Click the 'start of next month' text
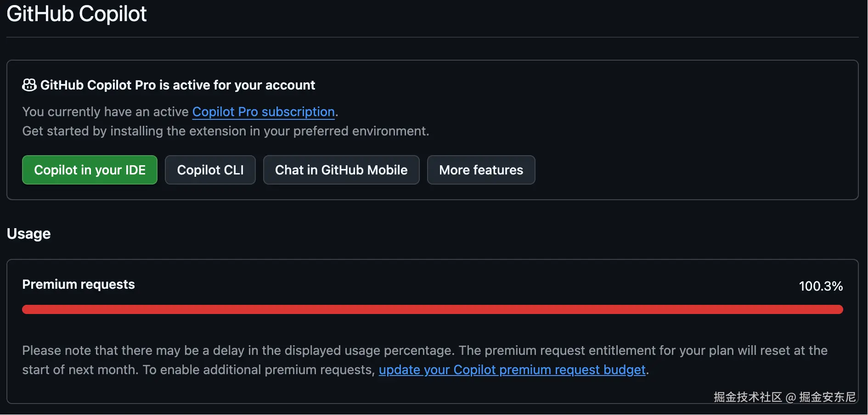 (x=80, y=370)
